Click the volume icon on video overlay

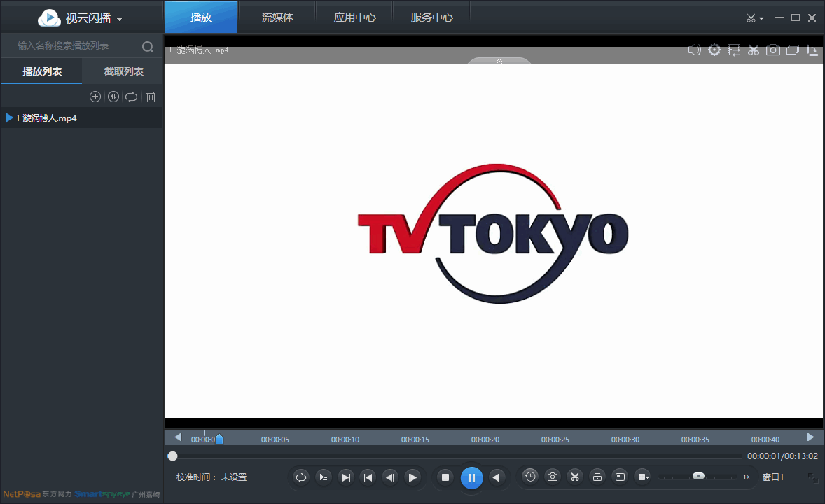pos(695,50)
